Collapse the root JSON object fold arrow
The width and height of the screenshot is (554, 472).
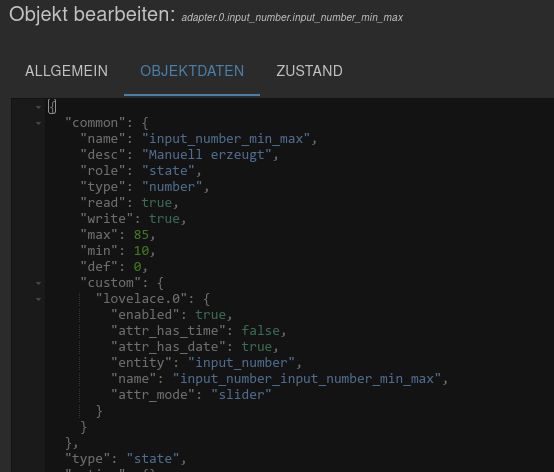pyautogui.click(x=38, y=107)
